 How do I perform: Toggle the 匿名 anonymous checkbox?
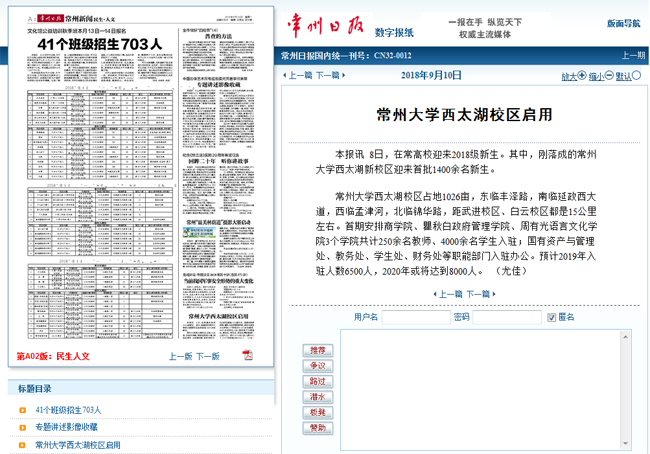click(x=551, y=318)
